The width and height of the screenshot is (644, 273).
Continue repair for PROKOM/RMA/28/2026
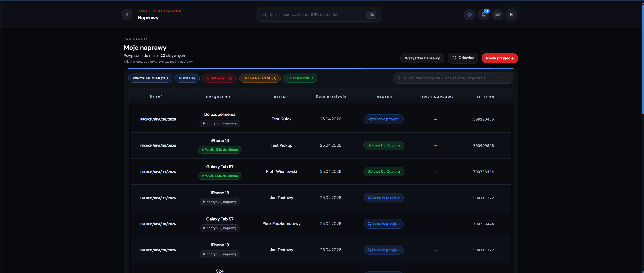[x=220, y=254]
